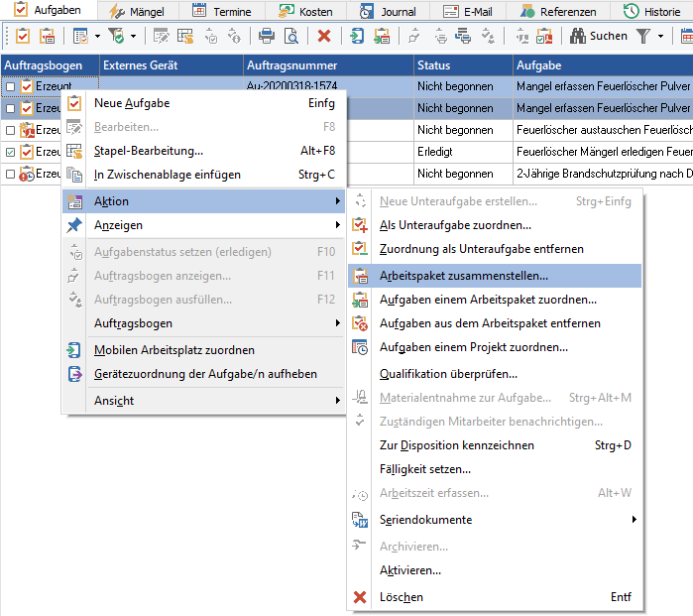The width and height of the screenshot is (693, 616).
Task: Click the Aufgabe column header
Action: [603, 65]
